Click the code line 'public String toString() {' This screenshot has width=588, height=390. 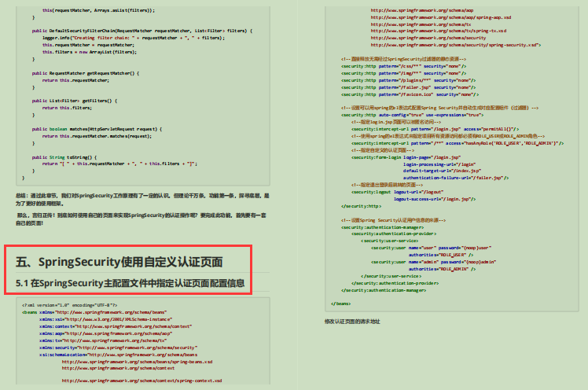tap(64, 157)
